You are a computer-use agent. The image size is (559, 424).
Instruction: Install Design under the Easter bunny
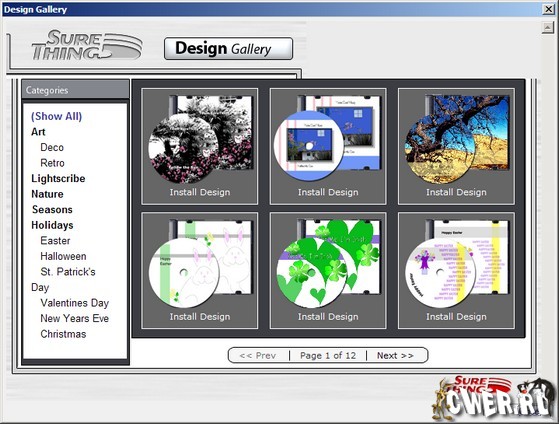[x=200, y=317]
